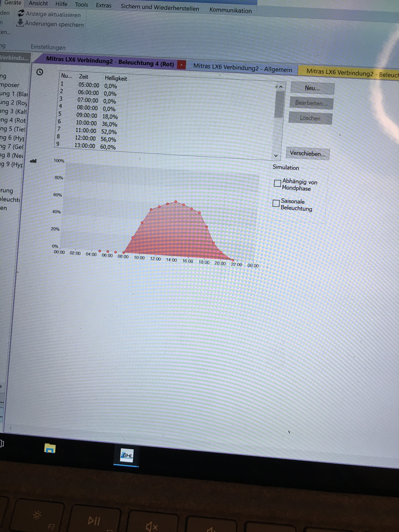Click the 18,0% brightness value
Image resolution: width=399 pixels, height=532 pixels.
click(110, 117)
